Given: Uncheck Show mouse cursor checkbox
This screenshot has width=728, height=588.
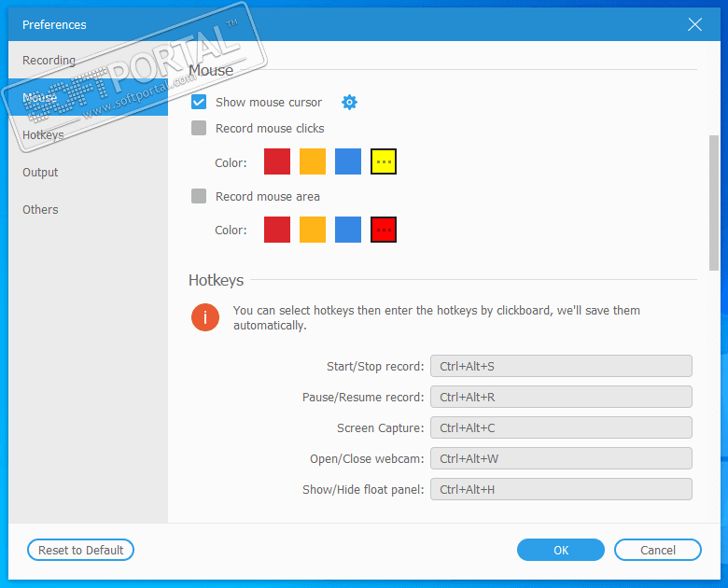Looking at the screenshot, I should click(x=199, y=102).
